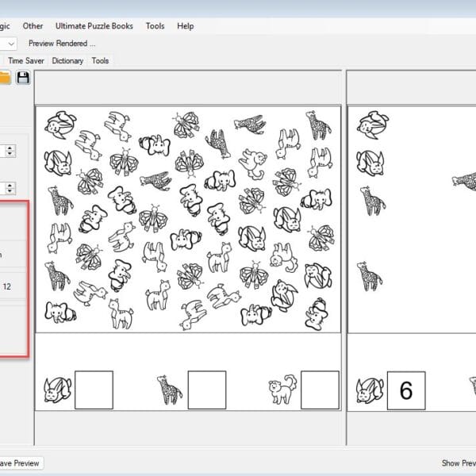Screen dimensions: 476x476
Task: Open the Ultimate Puzzle Books menu
Action: (94, 25)
